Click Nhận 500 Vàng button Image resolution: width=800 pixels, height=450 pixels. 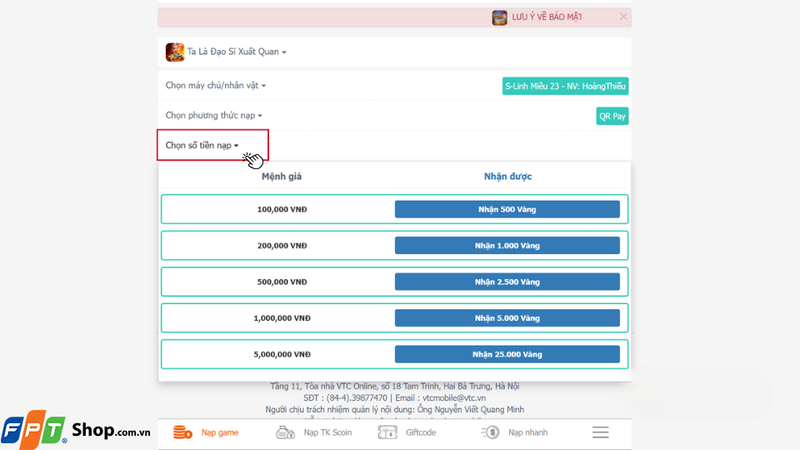[x=507, y=209]
